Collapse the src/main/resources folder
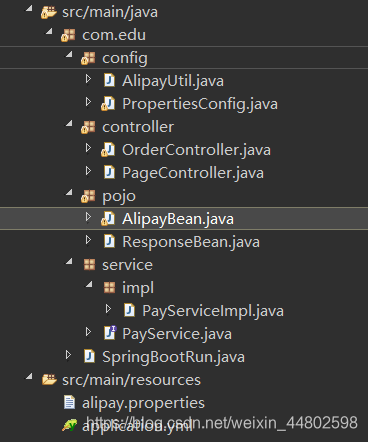 pyautogui.click(x=29, y=376)
